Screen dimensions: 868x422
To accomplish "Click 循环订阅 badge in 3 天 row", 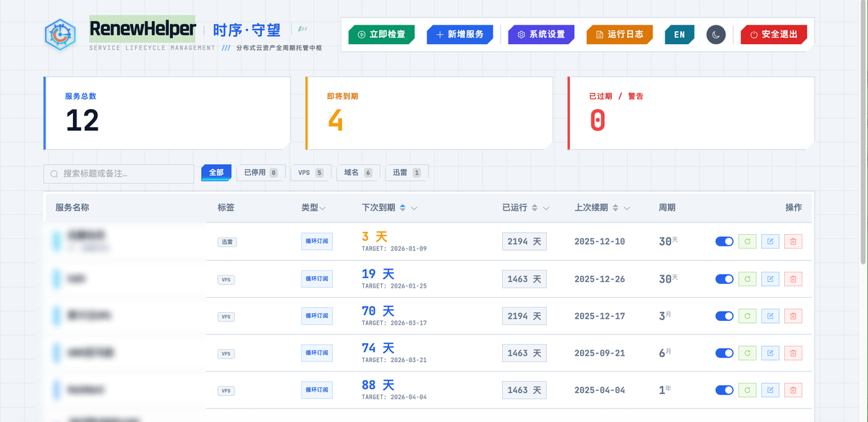I will pos(317,241).
